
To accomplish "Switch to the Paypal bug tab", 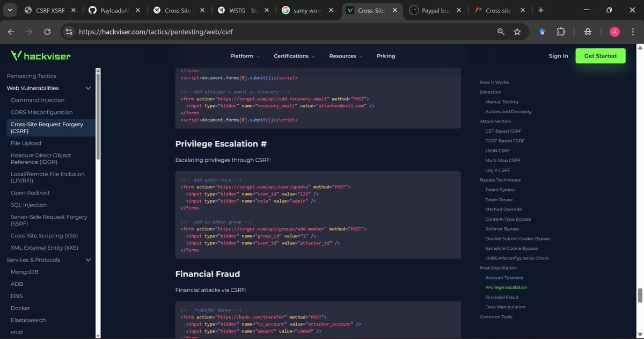I will (436, 10).
